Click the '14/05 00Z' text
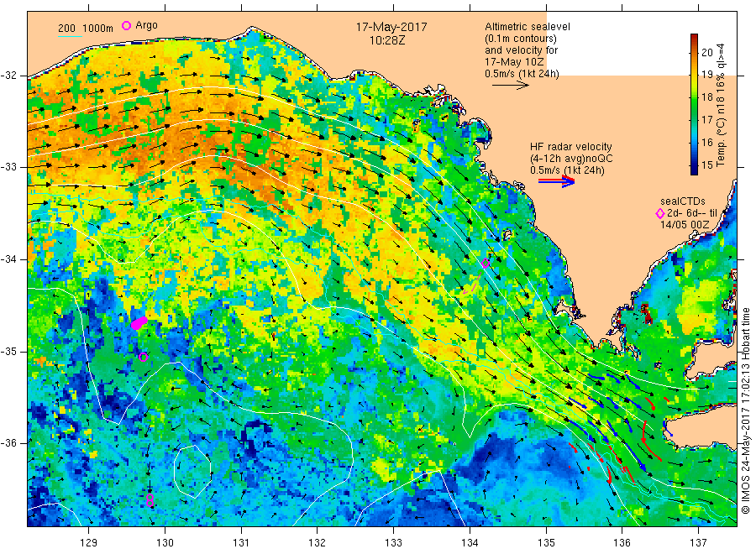756x554 pixels. click(685, 225)
